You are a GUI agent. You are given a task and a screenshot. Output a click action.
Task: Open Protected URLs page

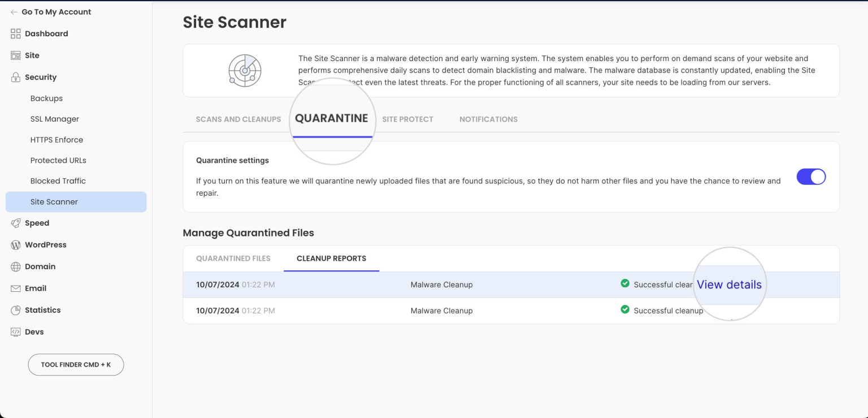point(58,161)
